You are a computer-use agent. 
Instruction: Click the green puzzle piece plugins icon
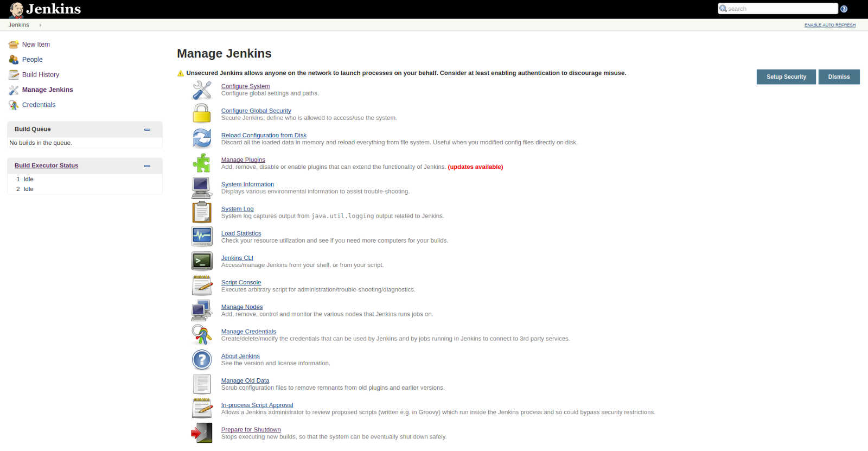pos(202,163)
